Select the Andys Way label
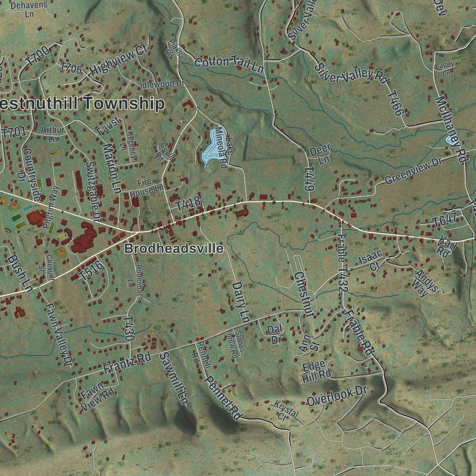 coord(425,283)
